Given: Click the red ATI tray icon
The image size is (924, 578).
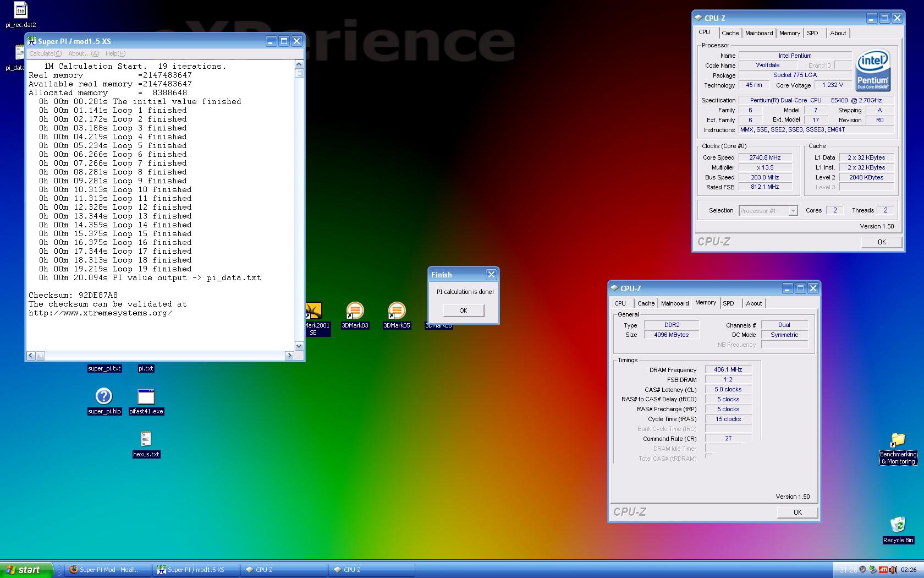Looking at the screenshot, I should click(883, 570).
